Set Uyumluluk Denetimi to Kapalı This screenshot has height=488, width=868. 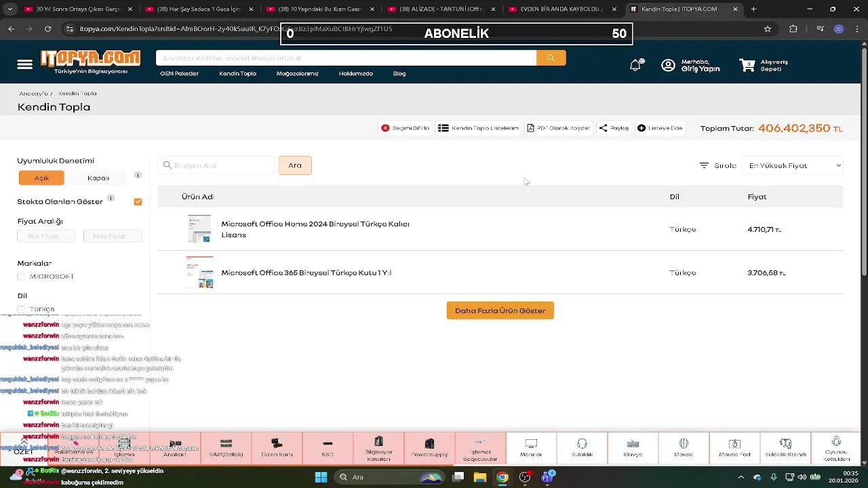point(98,178)
